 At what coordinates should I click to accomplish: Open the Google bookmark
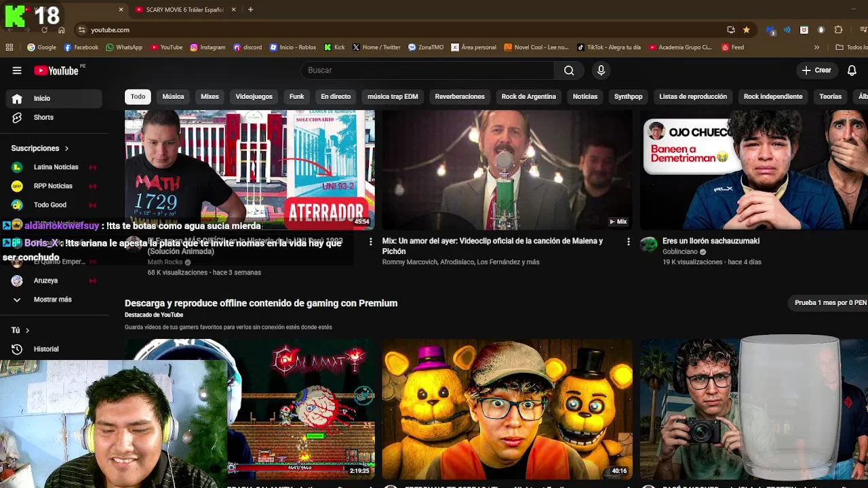tap(41, 47)
